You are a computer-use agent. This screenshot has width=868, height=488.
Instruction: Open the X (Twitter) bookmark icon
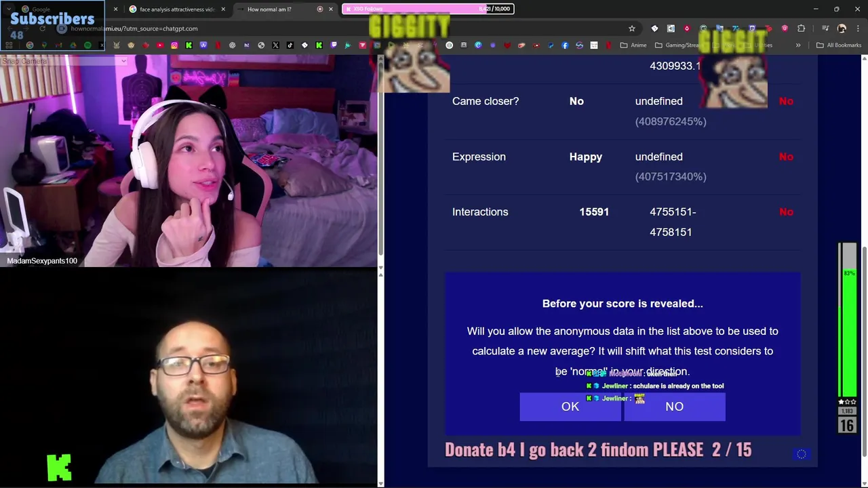(275, 45)
